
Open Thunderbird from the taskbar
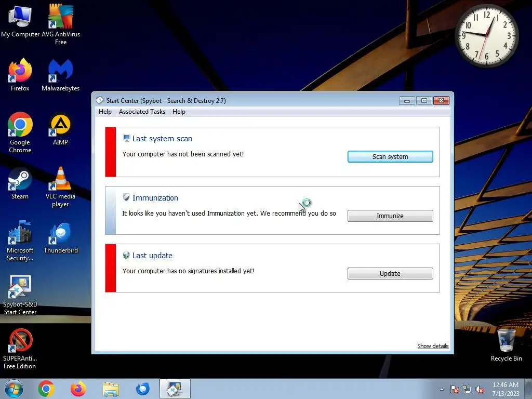[143, 389]
